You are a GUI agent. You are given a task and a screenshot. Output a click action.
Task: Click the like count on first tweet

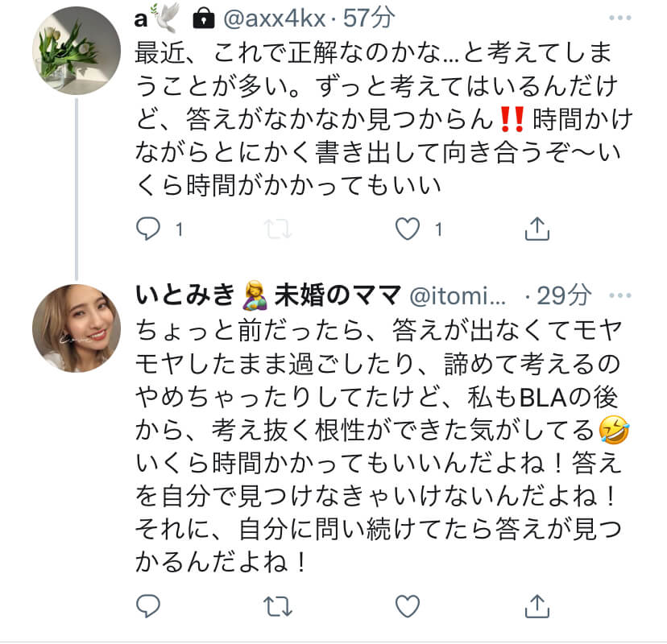pos(439,229)
